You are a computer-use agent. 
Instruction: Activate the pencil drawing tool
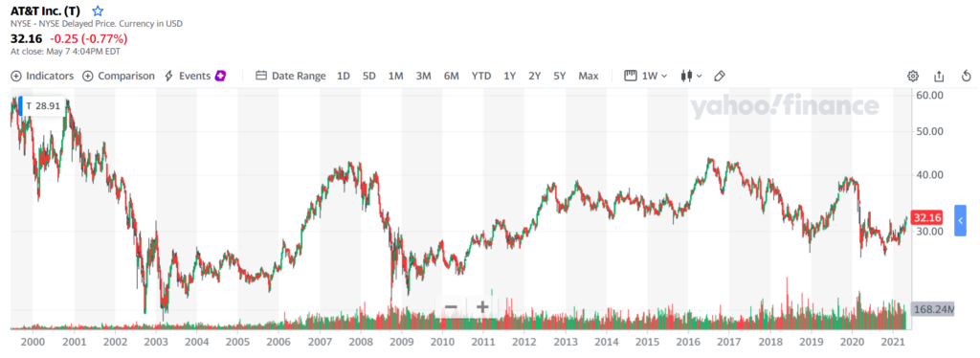click(720, 76)
